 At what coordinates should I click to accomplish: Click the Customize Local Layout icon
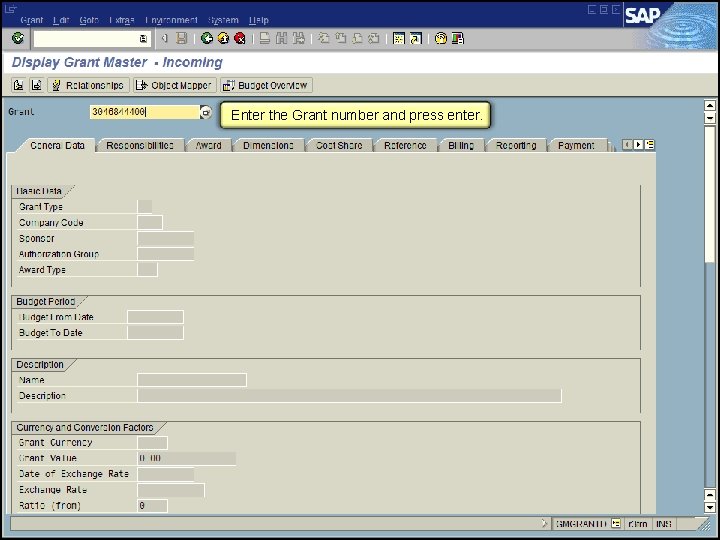[x=458, y=39]
